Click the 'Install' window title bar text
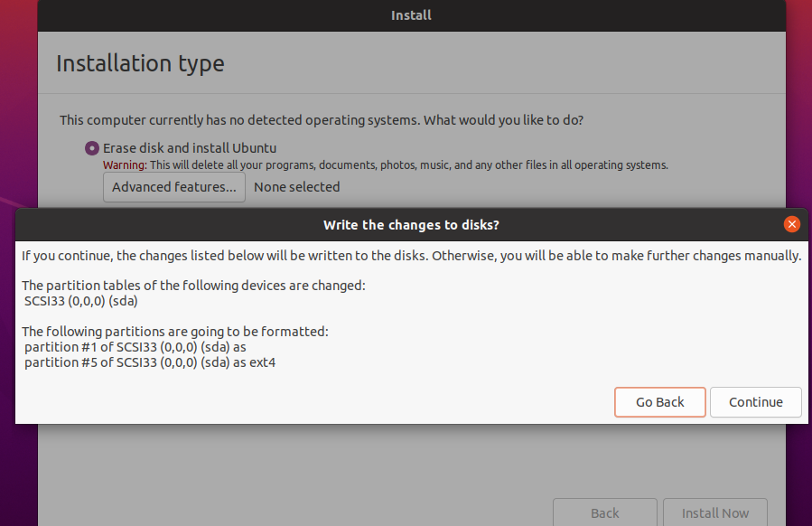The height and width of the screenshot is (526, 812). tap(411, 15)
